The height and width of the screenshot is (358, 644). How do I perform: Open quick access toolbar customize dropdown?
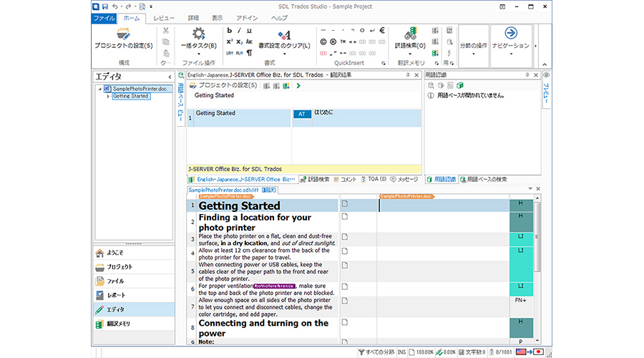click(151, 6)
